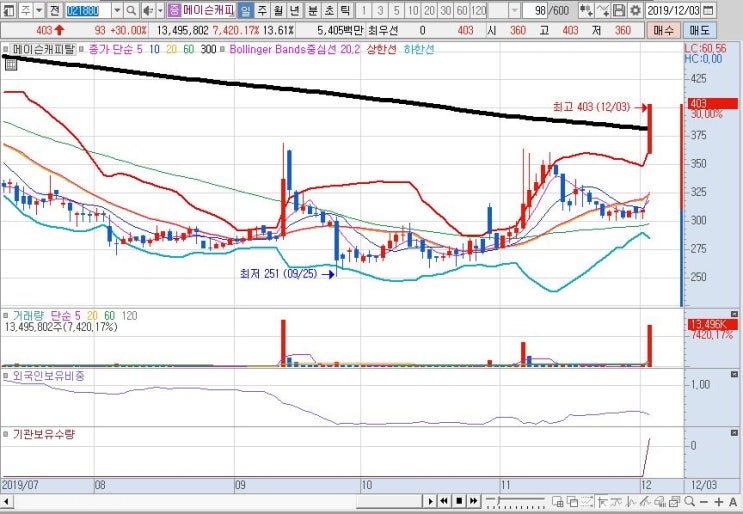Viewport: 743px width, 514px height.
Task: Click the overlapping windows copy icon
Action: pos(572,501)
